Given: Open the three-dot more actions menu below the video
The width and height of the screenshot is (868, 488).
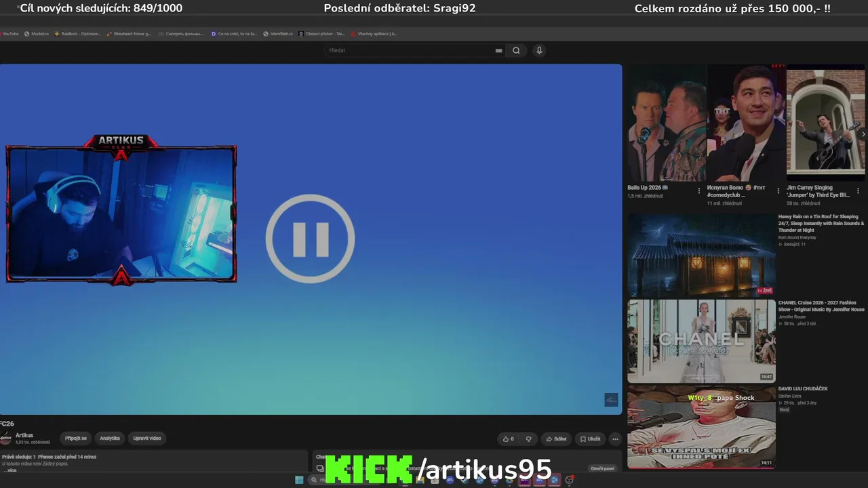Looking at the screenshot, I should pos(615,439).
